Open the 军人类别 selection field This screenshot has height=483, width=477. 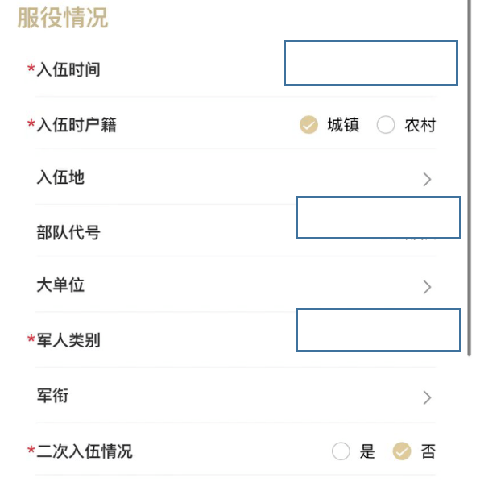click(378, 330)
